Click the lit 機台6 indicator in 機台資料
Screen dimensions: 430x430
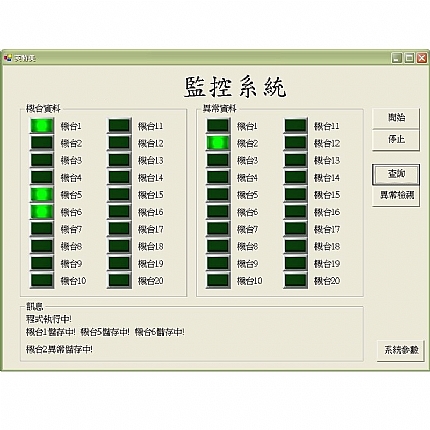[x=42, y=212]
